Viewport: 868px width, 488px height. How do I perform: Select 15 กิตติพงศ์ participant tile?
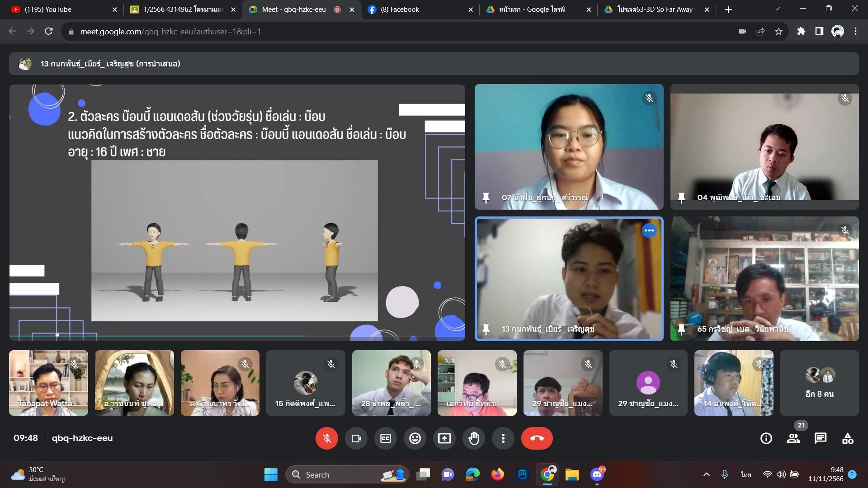click(x=306, y=383)
